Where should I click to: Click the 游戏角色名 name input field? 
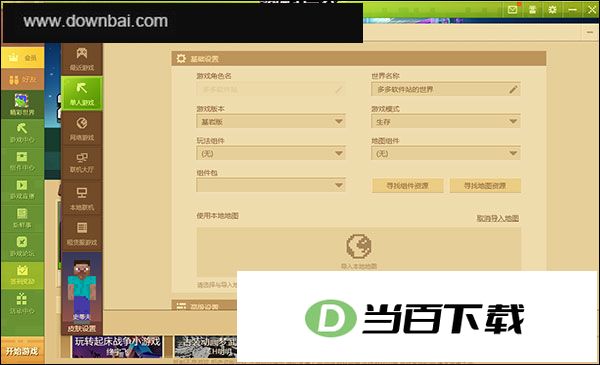[x=271, y=90]
